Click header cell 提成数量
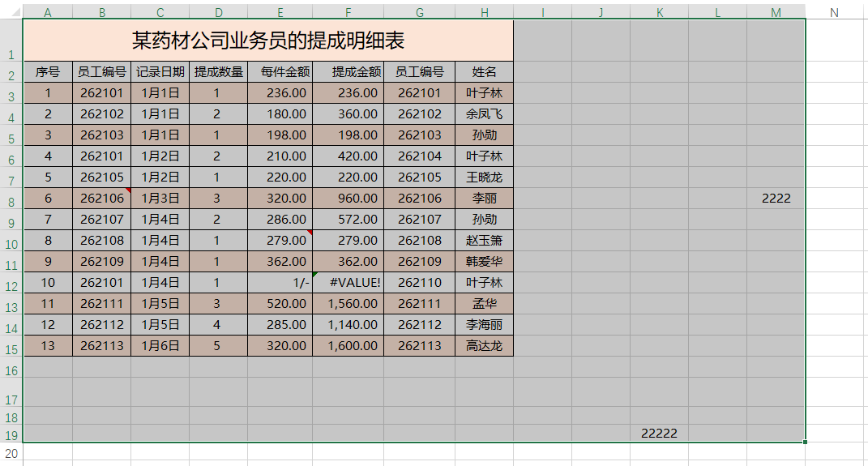 (x=219, y=72)
